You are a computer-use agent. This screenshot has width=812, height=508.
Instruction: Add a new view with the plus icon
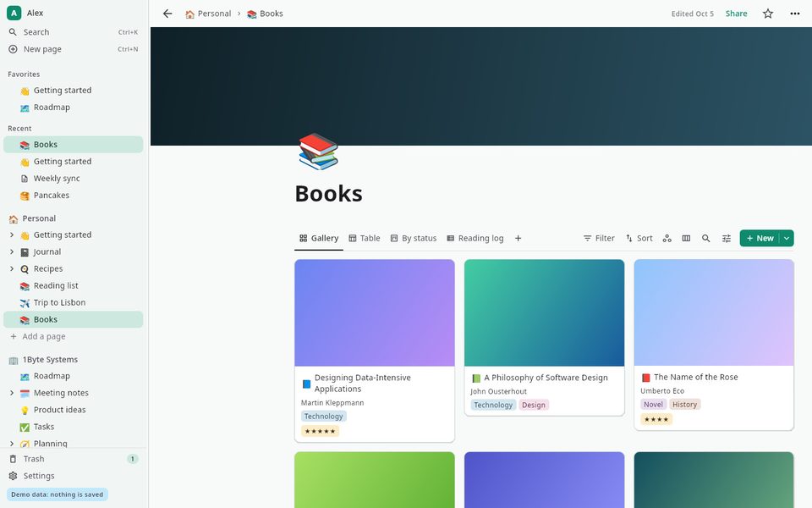(518, 239)
